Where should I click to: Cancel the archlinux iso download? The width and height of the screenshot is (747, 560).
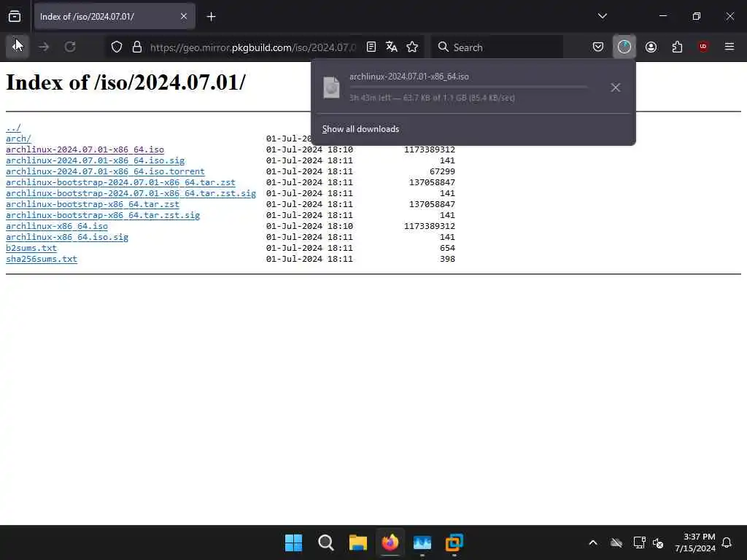pos(615,87)
